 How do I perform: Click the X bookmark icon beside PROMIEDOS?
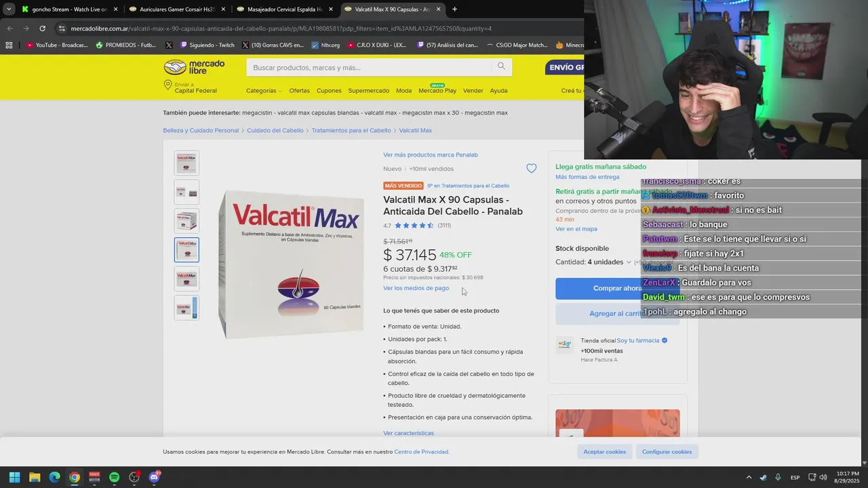click(x=169, y=45)
